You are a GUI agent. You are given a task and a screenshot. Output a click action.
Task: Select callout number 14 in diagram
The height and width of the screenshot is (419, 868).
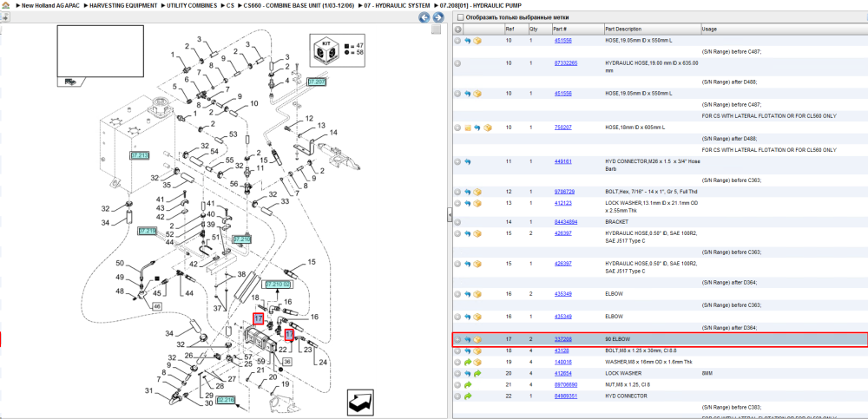pyautogui.click(x=333, y=133)
